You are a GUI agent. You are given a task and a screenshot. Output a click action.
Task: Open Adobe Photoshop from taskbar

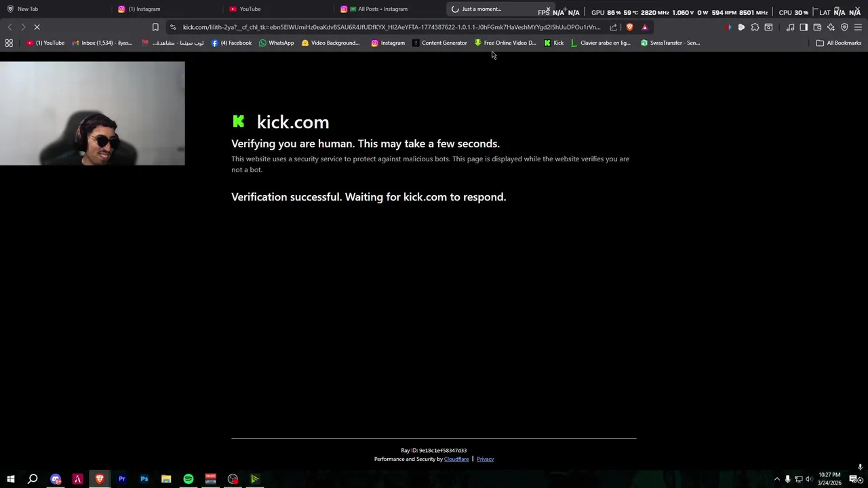144,479
